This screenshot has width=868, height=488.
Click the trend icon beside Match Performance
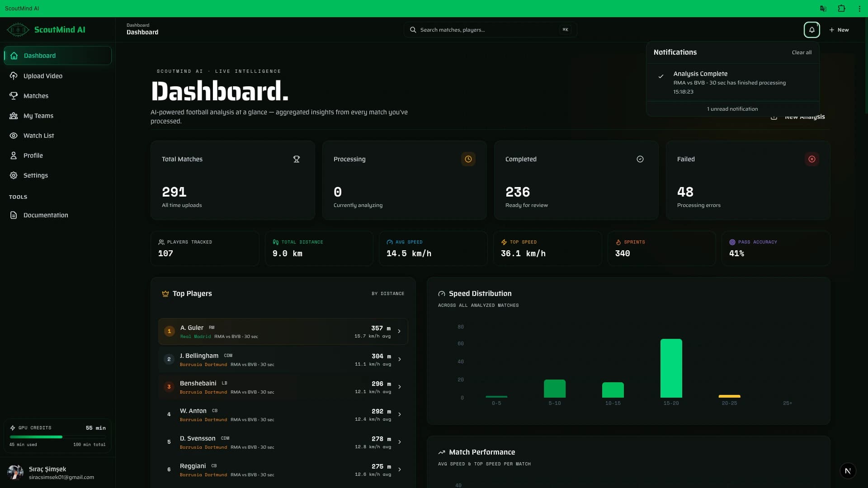point(442,452)
